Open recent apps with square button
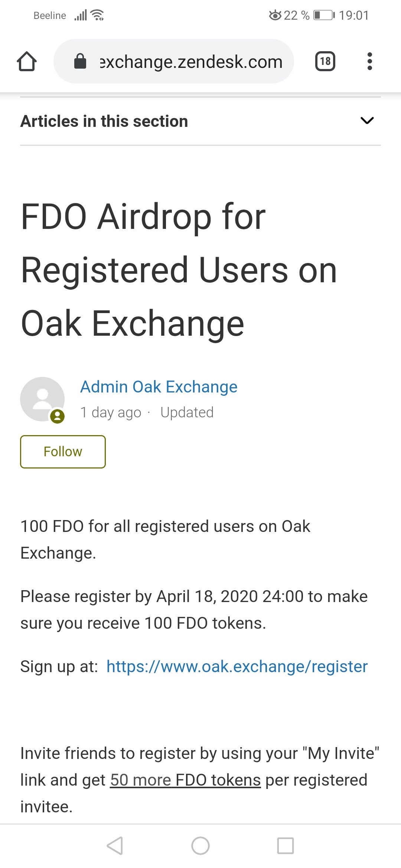 point(285,846)
